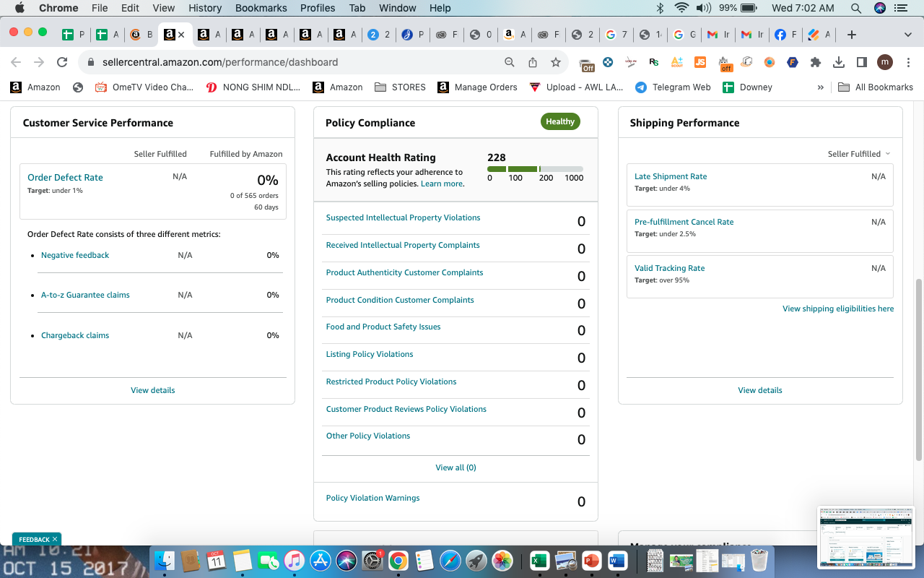Open Excel from the Dock

(539, 561)
